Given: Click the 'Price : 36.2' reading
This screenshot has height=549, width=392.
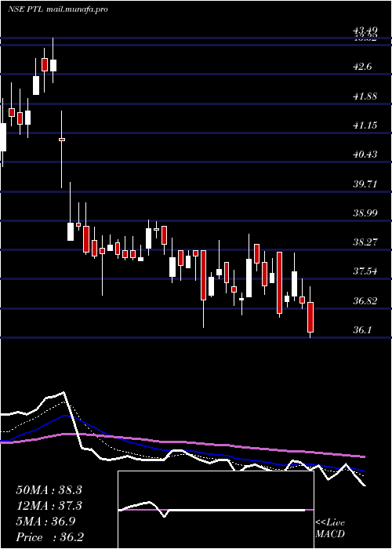Looking at the screenshot, I should [49, 537].
